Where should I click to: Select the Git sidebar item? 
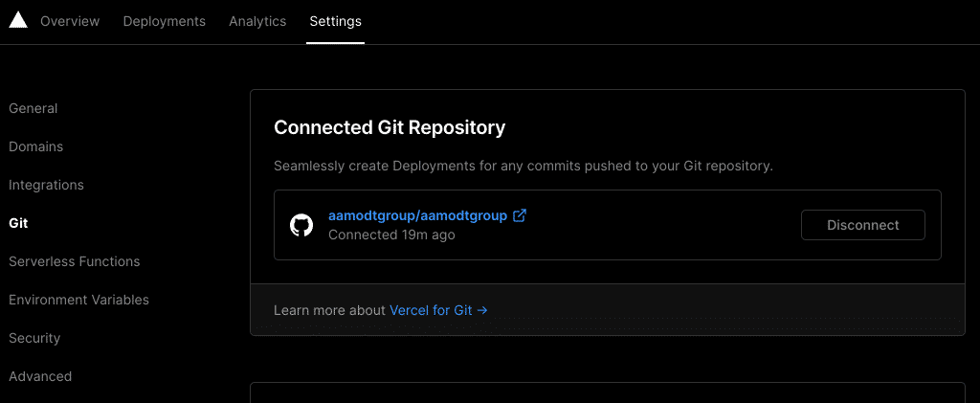click(18, 223)
